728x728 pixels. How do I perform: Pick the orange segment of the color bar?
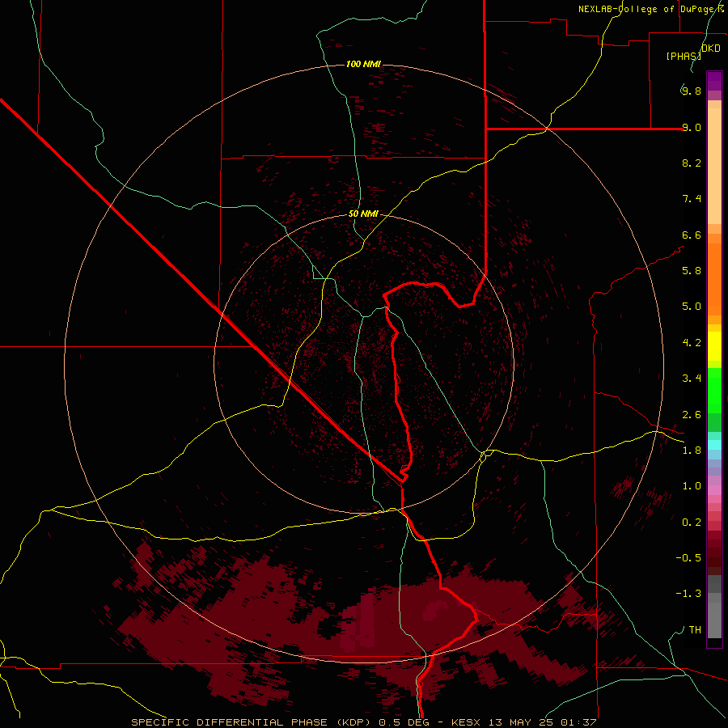tap(714, 280)
